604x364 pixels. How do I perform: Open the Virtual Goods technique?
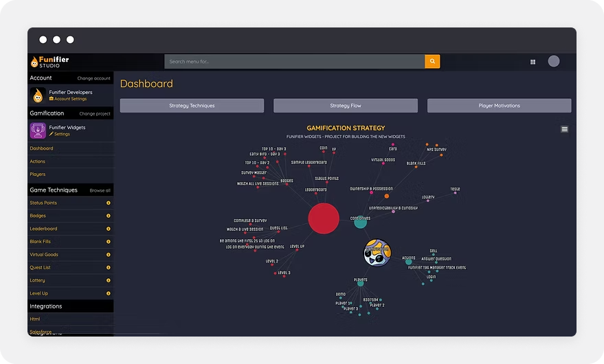pos(44,255)
